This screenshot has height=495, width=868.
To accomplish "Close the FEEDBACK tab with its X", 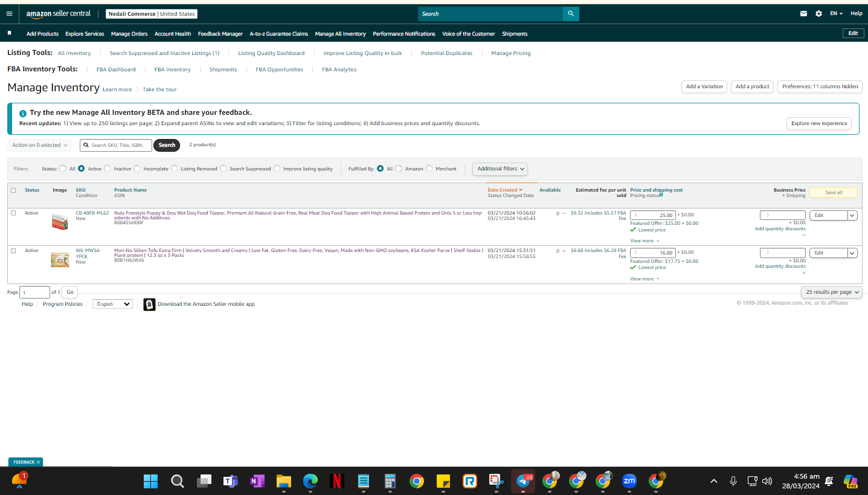I will pos(38,462).
